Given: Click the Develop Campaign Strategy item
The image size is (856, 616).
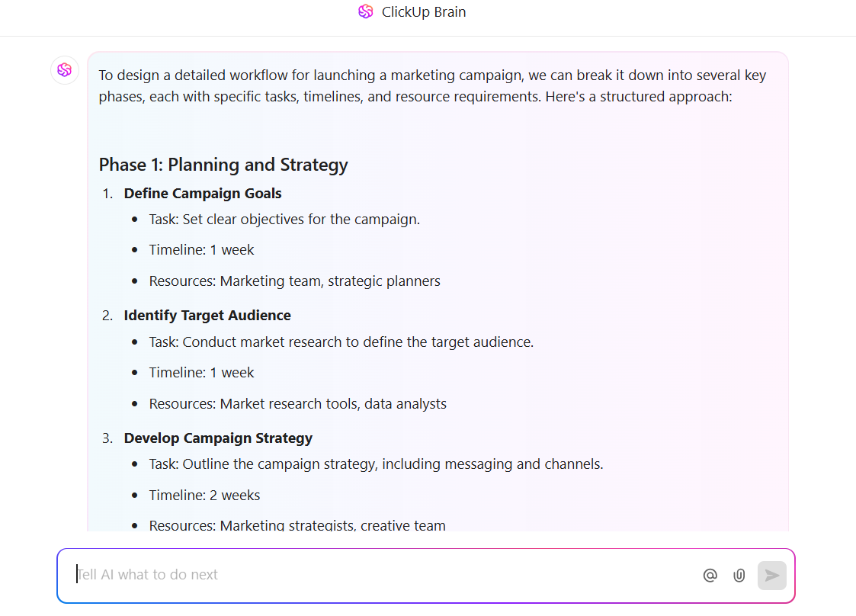Looking at the screenshot, I should tap(218, 438).
